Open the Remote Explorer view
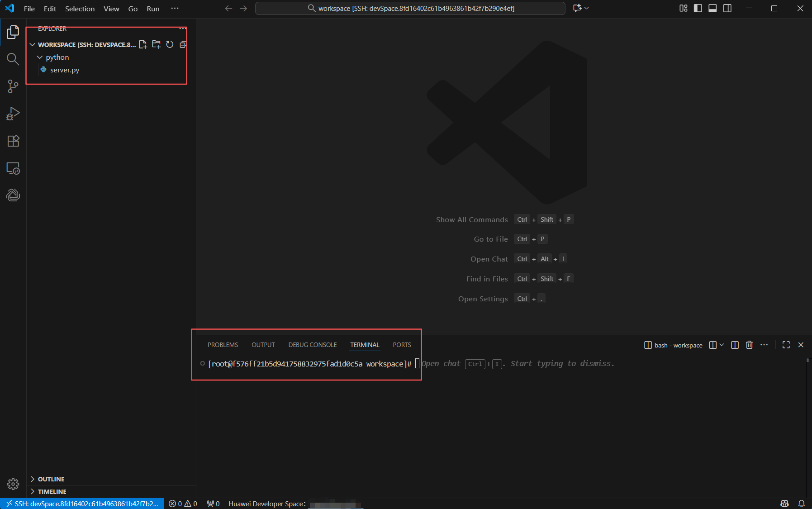This screenshot has width=812, height=509. pyautogui.click(x=13, y=168)
